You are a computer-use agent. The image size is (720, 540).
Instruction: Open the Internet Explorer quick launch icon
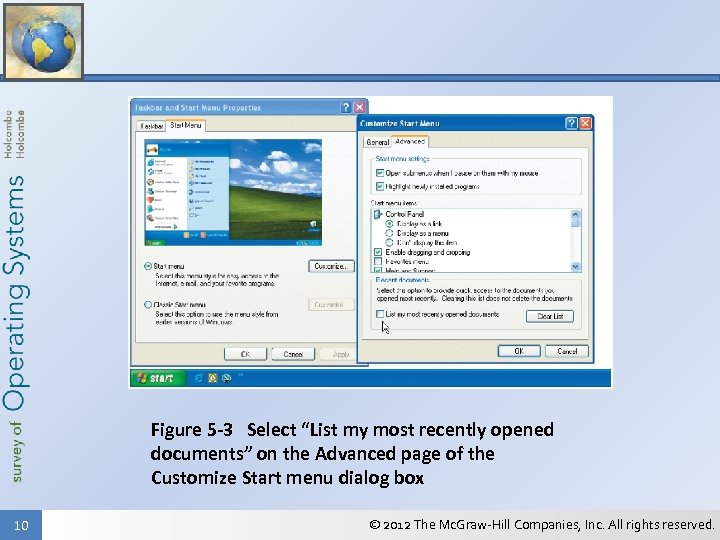click(198, 378)
